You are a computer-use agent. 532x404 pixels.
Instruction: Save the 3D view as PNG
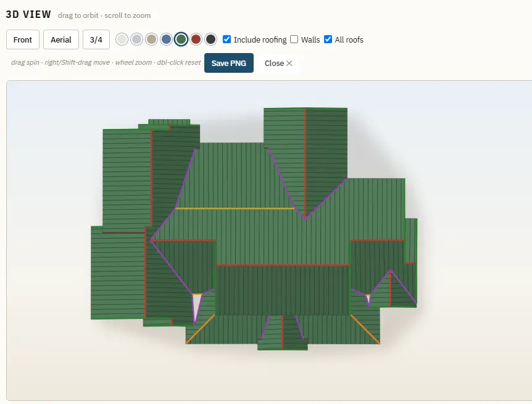[229, 63]
